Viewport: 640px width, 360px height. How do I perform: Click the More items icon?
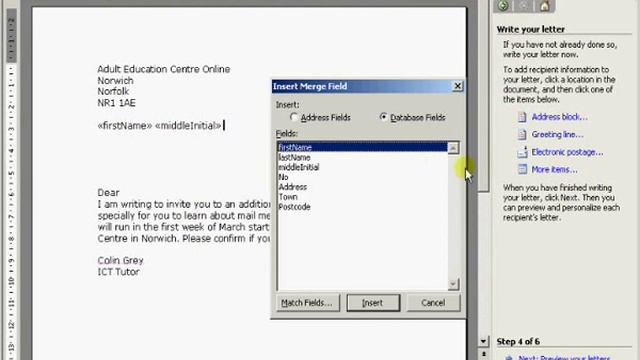(522, 169)
